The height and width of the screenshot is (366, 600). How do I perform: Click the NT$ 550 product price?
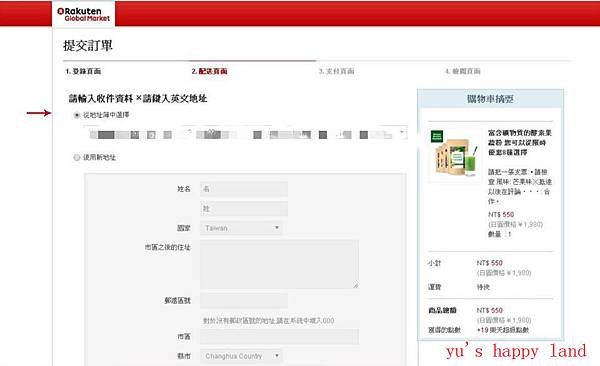(x=501, y=214)
